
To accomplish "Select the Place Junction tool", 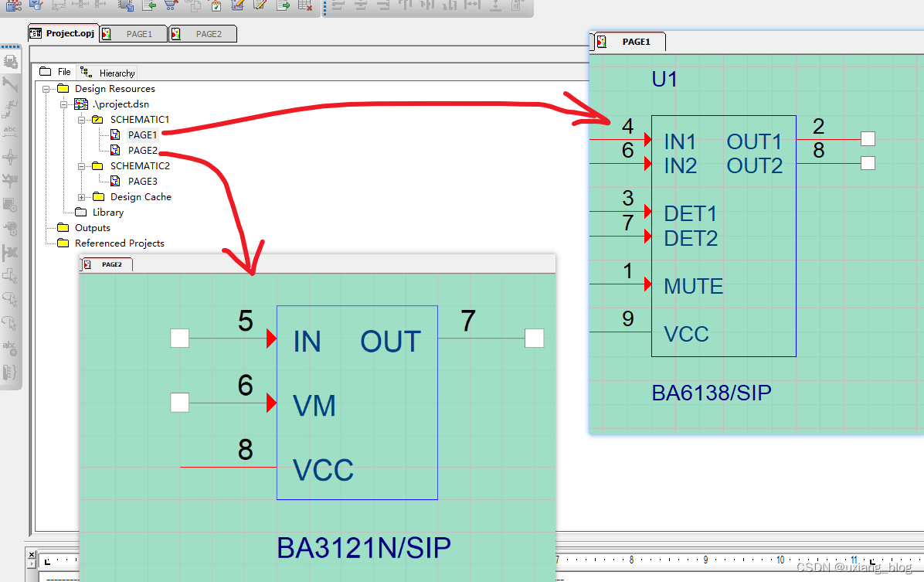I will 10,157.
